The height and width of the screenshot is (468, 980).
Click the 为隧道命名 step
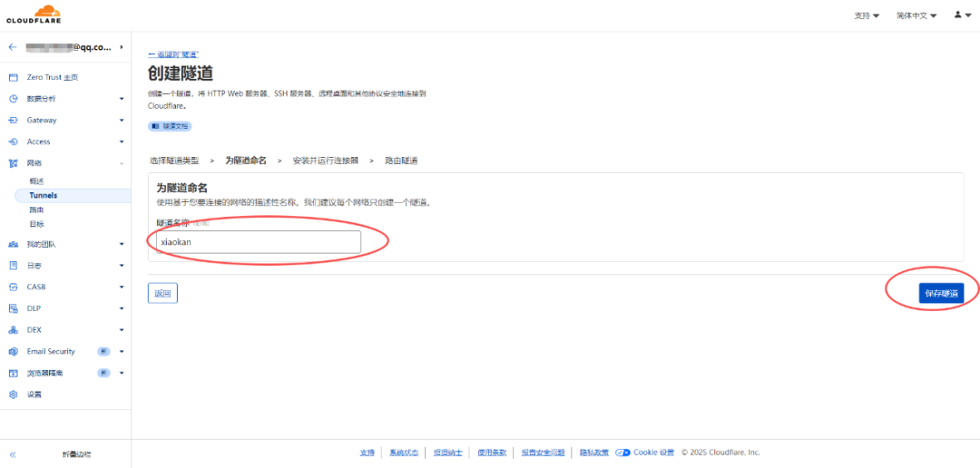click(246, 161)
